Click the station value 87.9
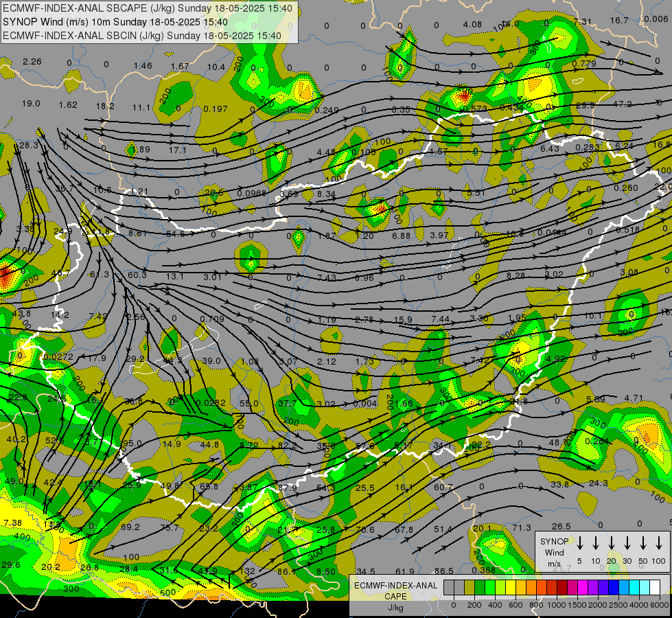Image resolution: width=672 pixels, height=618 pixels. pyautogui.click(x=288, y=488)
